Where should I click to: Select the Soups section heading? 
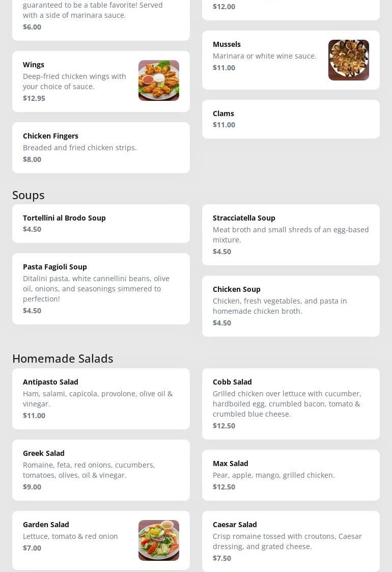[x=29, y=195]
